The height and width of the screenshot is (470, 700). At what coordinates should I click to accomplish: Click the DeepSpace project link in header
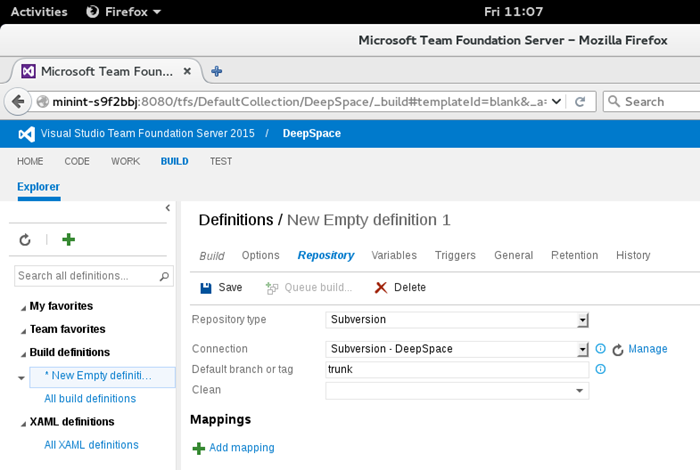[x=312, y=133]
